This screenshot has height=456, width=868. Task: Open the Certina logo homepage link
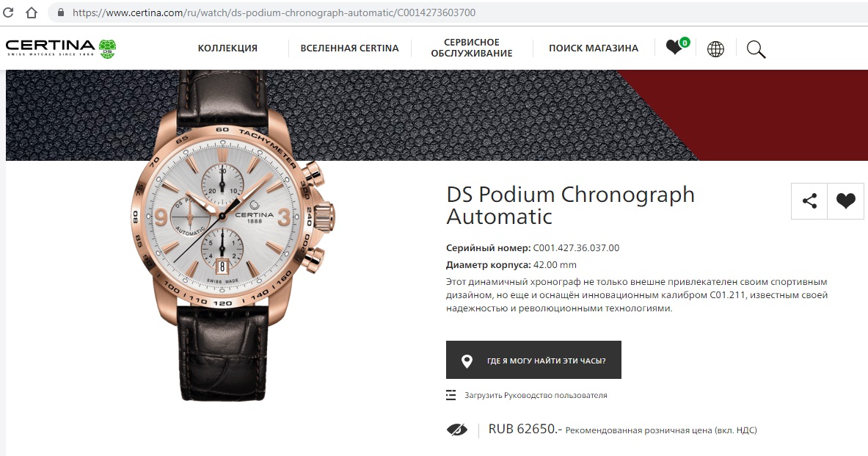point(60,48)
